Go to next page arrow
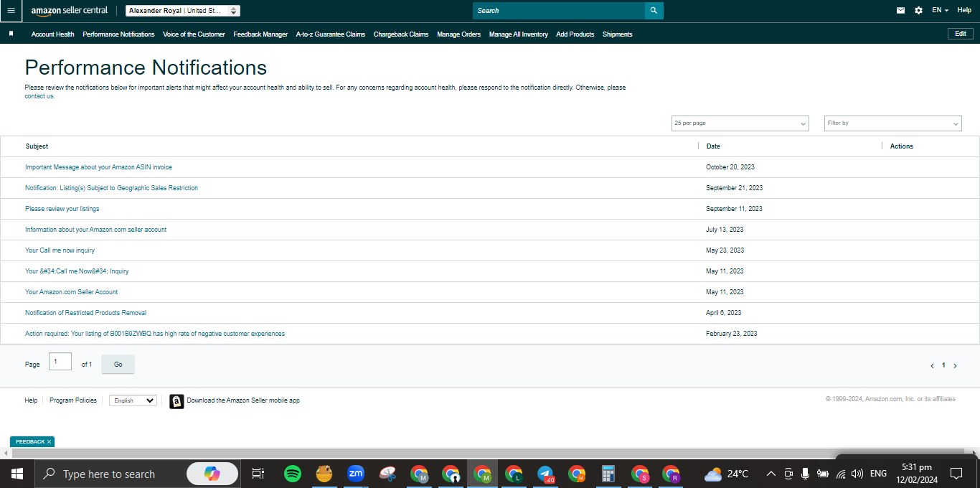The image size is (980, 488). pyautogui.click(x=955, y=365)
